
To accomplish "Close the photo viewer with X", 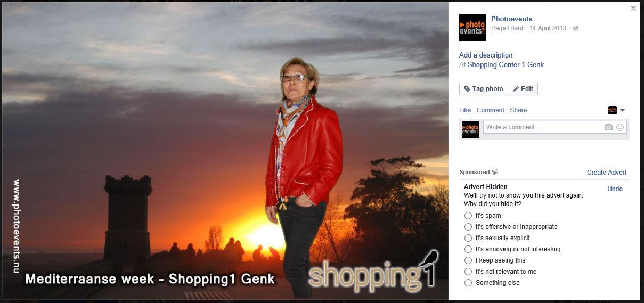I will coord(633,9).
